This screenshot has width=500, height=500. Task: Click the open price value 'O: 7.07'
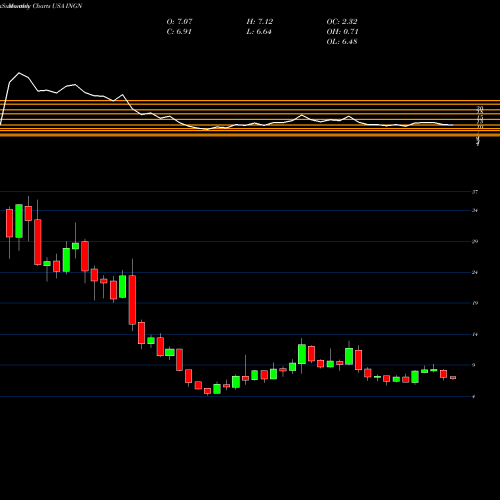[x=179, y=22]
